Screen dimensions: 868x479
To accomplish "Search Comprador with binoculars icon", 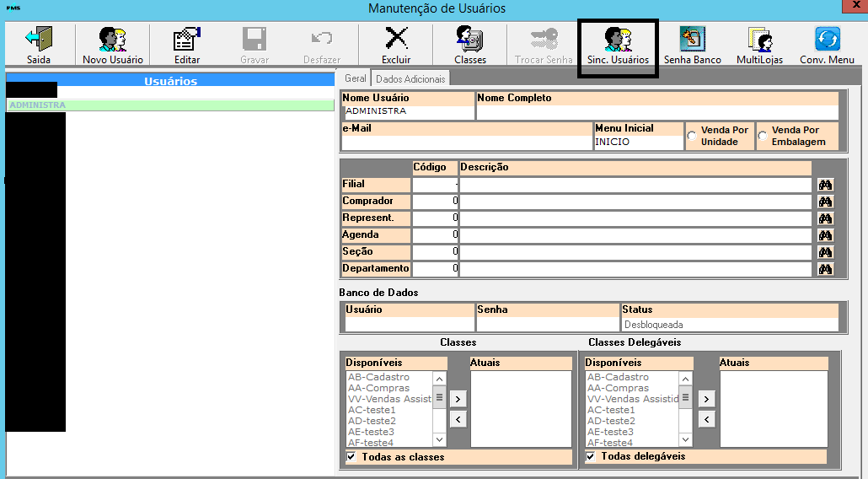I will click(x=825, y=202).
